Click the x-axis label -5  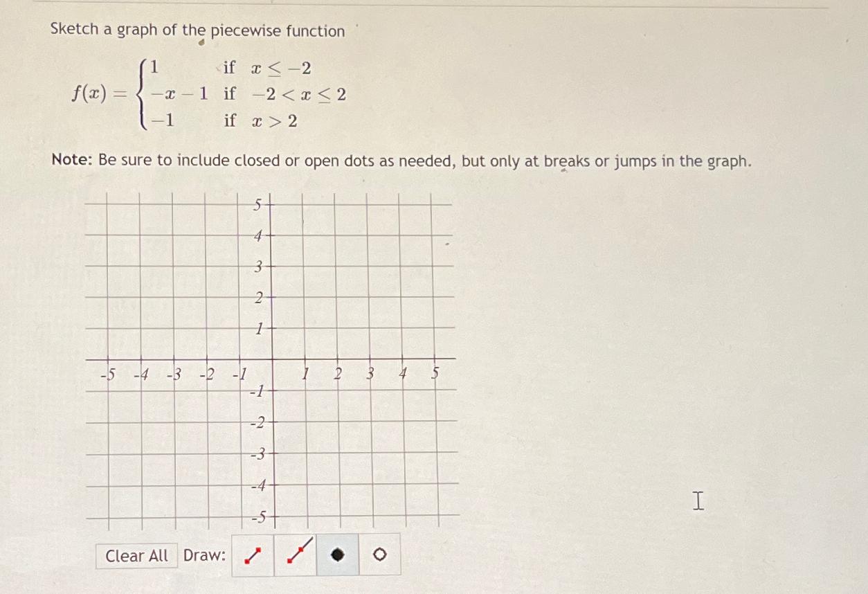tap(108, 375)
